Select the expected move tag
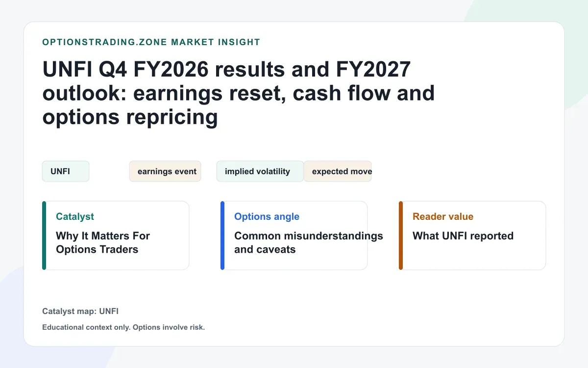The width and height of the screenshot is (588, 368). pos(338,171)
